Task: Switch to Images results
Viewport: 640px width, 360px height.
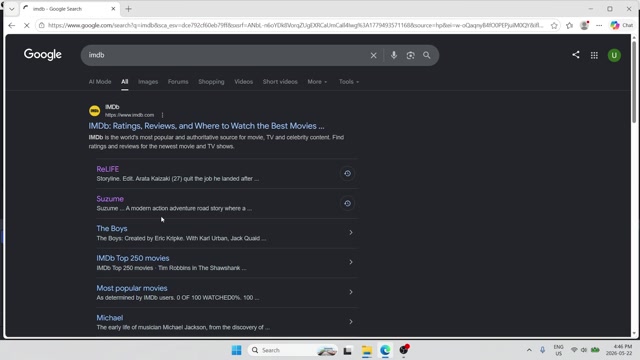Action: tap(148, 82)
